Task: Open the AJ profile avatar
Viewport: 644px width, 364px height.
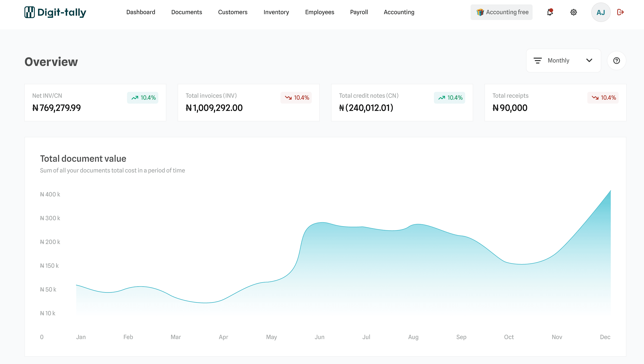Action: (601, 12)
